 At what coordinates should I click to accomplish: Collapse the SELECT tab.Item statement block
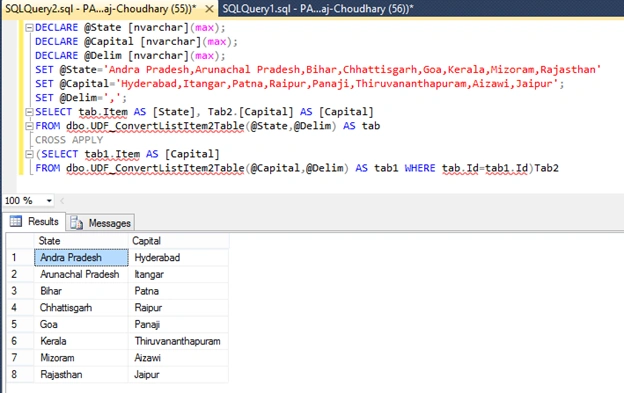pyautogui.click(x=29, y=112)
